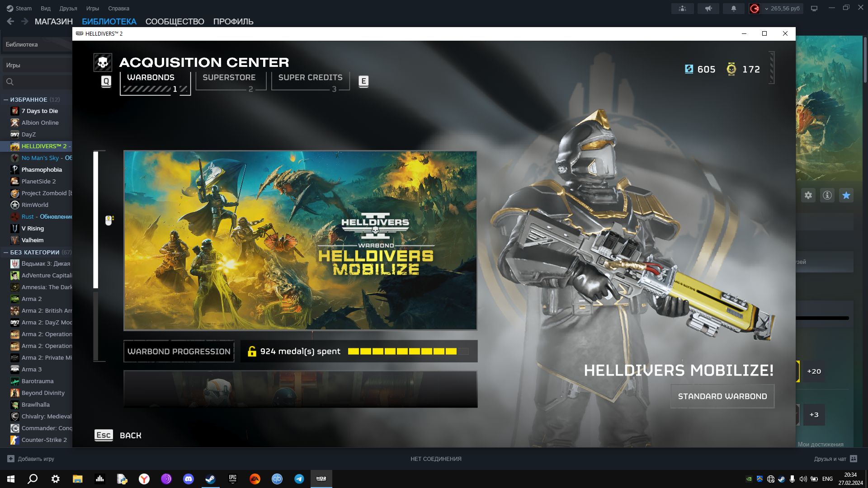This screenshot has height=488, width=868.
Task: Open the Игры menu
Action: pyautogui.click(x=93, y=8)
